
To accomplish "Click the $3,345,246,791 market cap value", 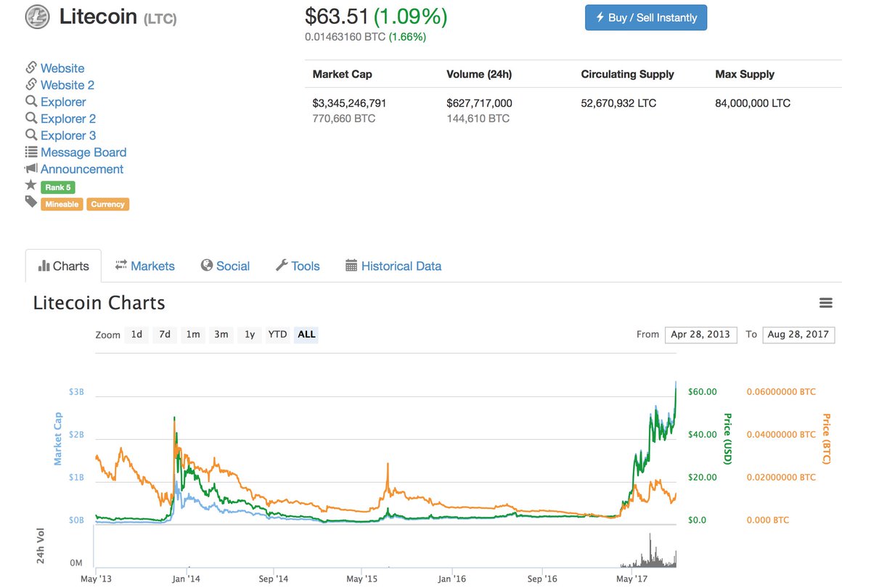I will click(x=350, y=103).
